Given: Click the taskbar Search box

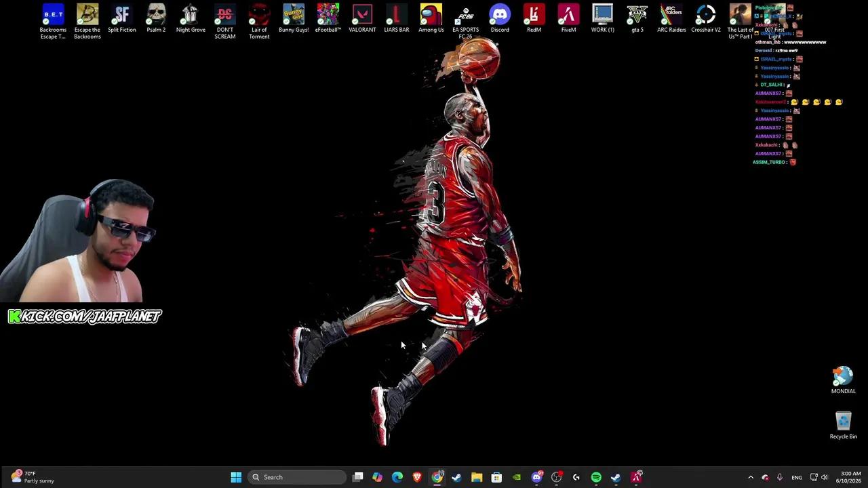Looking at the screenshot, I should point(297,477).
